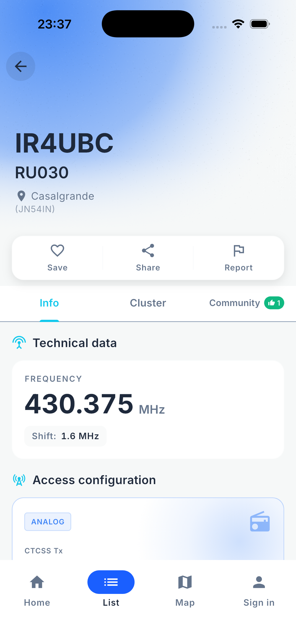The image size is (296, 644).
Task: Open the Map navigation icon
Action: pyautogui.click(x=185, y=582)
